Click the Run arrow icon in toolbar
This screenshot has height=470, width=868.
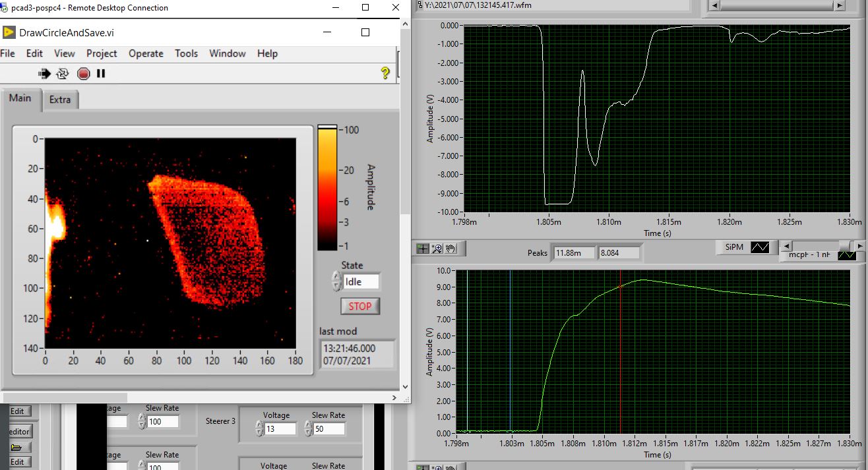[45, 74]
